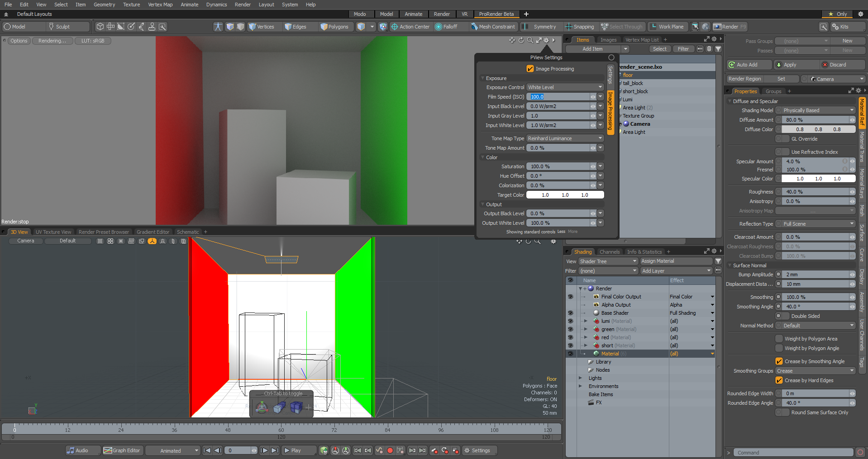Open the Geometry menu
This screenshot has width=868, height=459.
pyautogui.click(x=104, y=5)
